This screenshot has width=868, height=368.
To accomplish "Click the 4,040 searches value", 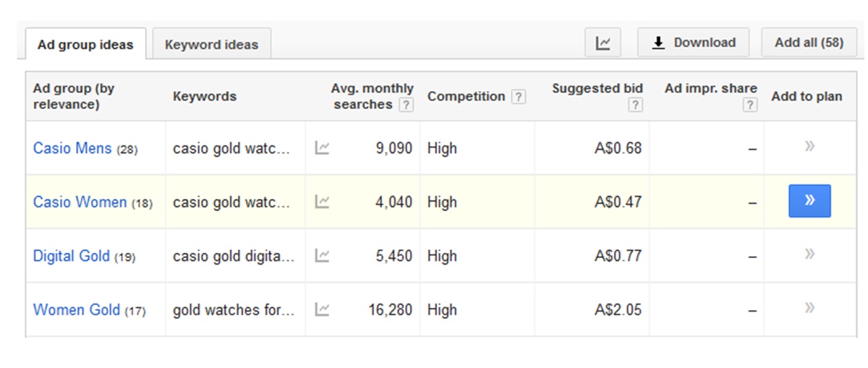I will point(394,202).
